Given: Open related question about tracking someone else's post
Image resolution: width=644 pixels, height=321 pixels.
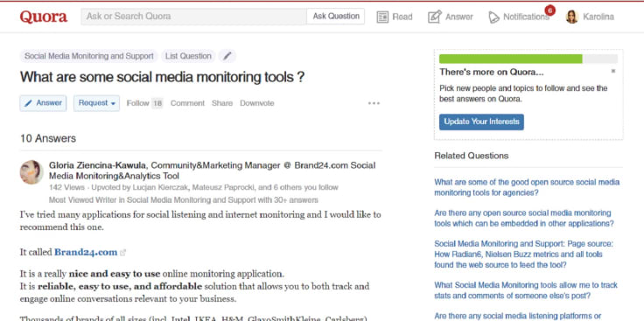Looking at the screenshot, I should click(526, 290).
